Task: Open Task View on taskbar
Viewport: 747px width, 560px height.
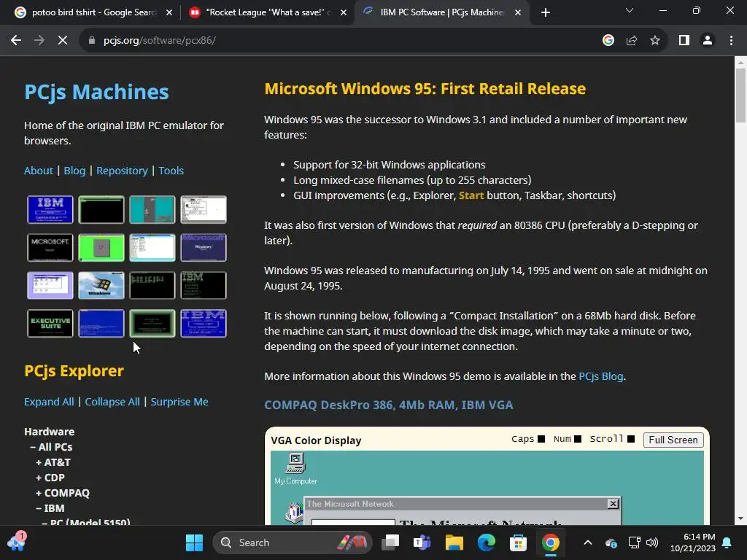Action: click(x=391, y=542)
